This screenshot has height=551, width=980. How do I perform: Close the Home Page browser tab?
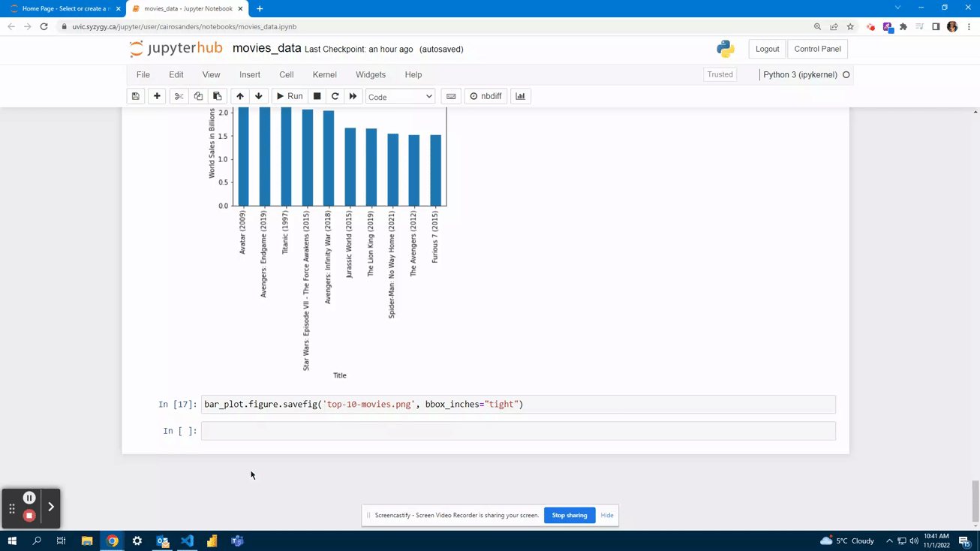point(118,9)
